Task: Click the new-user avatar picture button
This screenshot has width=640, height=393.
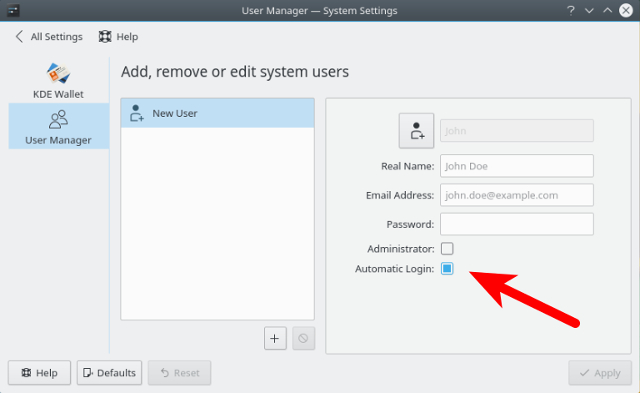Action: tap(416, 131)
